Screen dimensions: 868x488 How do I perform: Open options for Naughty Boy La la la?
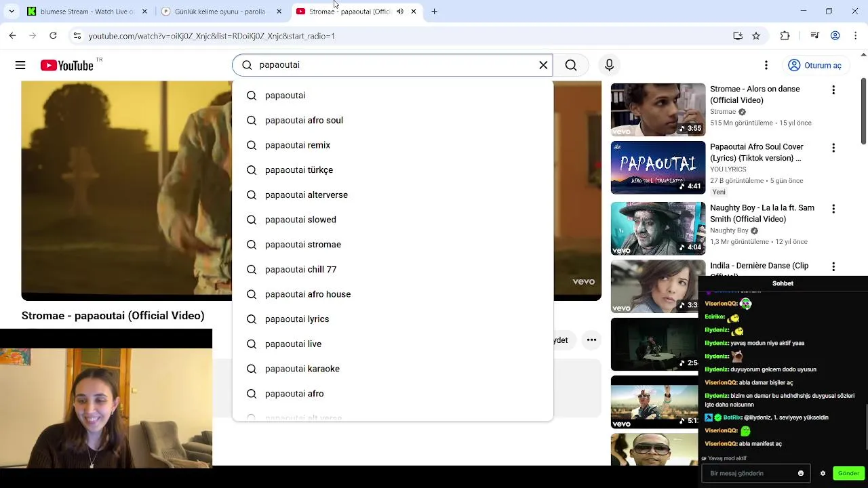coord(833,209)
